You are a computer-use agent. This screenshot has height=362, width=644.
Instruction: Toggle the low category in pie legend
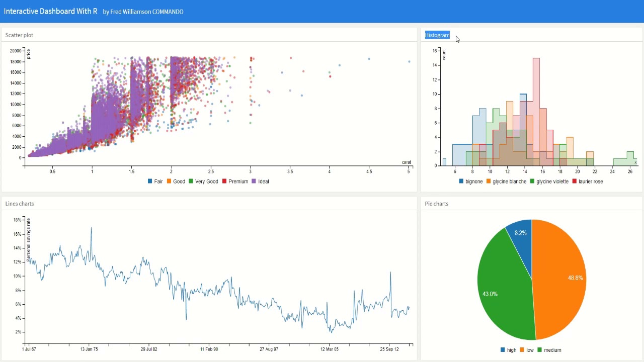(527, 350)
